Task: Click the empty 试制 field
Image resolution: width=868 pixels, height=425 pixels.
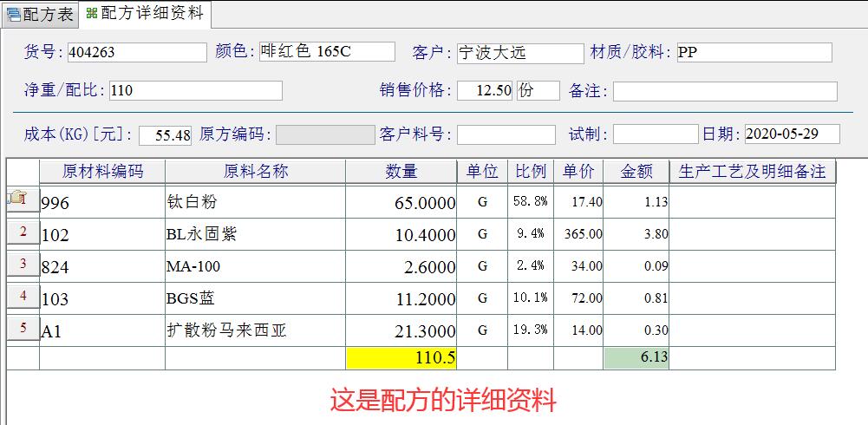Action: tap(656, 134)
